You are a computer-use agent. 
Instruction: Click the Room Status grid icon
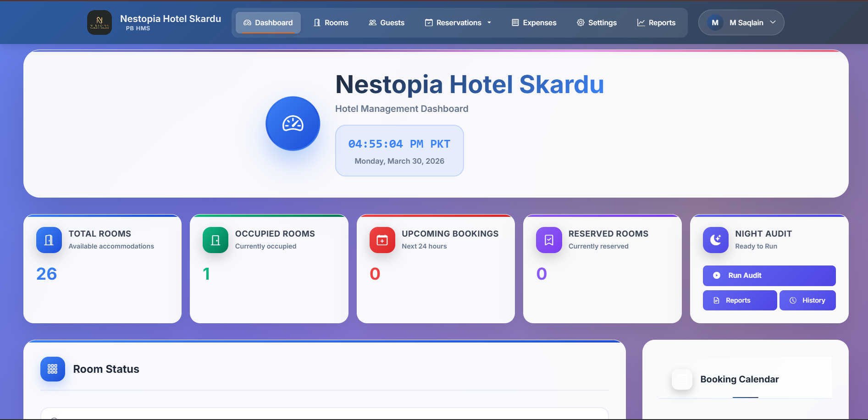53,369
